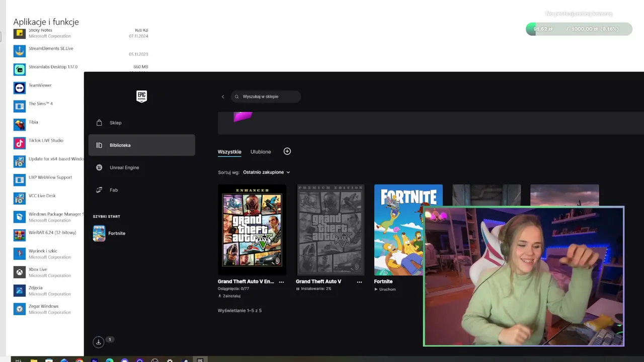Open Chrome from the taskbar
Viewport: 644px width, 362px height.
click(x=79, y=360)
